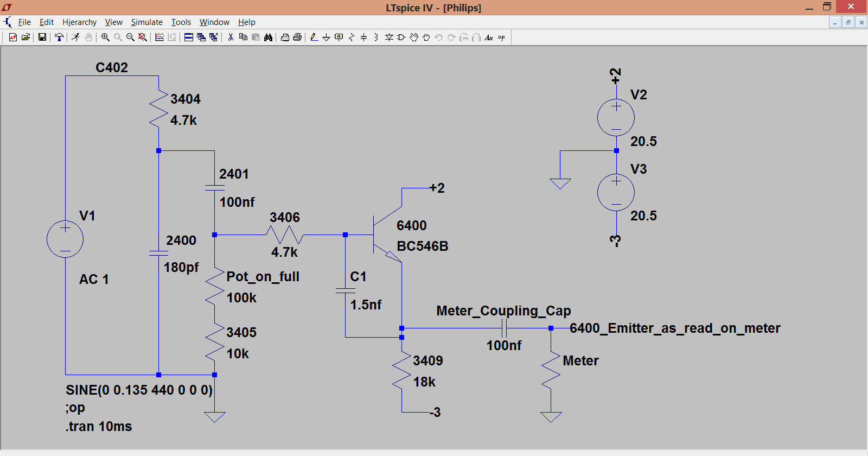Screen dimensions: 868x456
Task: Select the SPICE directive .op tool
Action: (501, 37)
